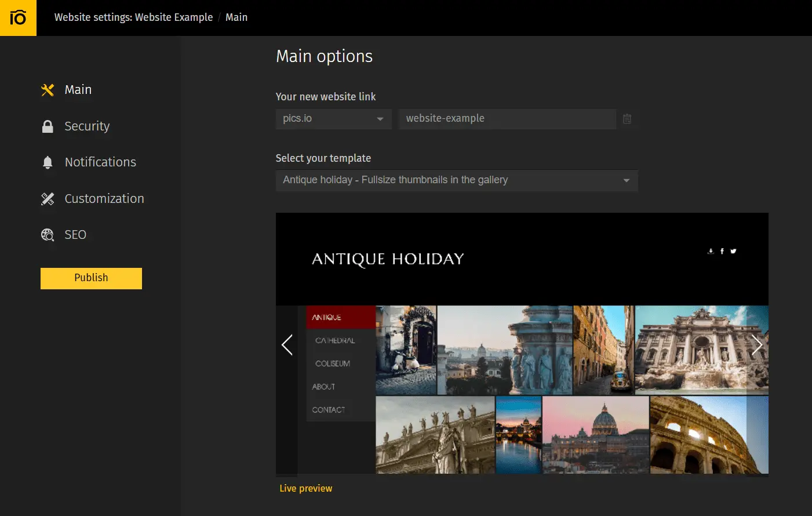Select the Main wrench icon in sidebar

coord(48,89)
